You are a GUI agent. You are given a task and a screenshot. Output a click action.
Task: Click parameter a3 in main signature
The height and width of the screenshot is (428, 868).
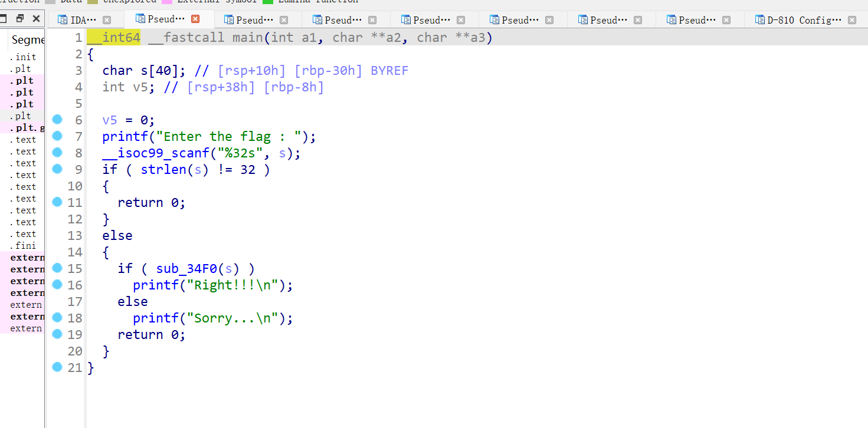477,38
